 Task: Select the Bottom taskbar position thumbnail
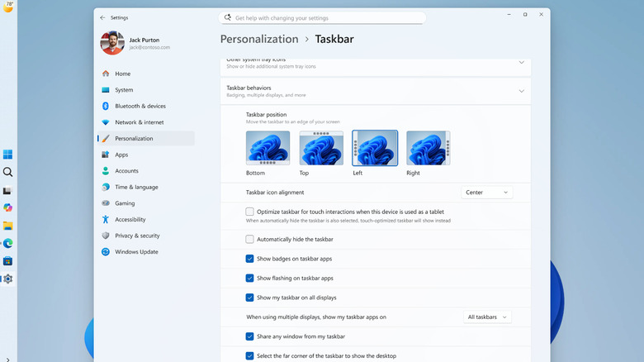[x=268, y=148]
